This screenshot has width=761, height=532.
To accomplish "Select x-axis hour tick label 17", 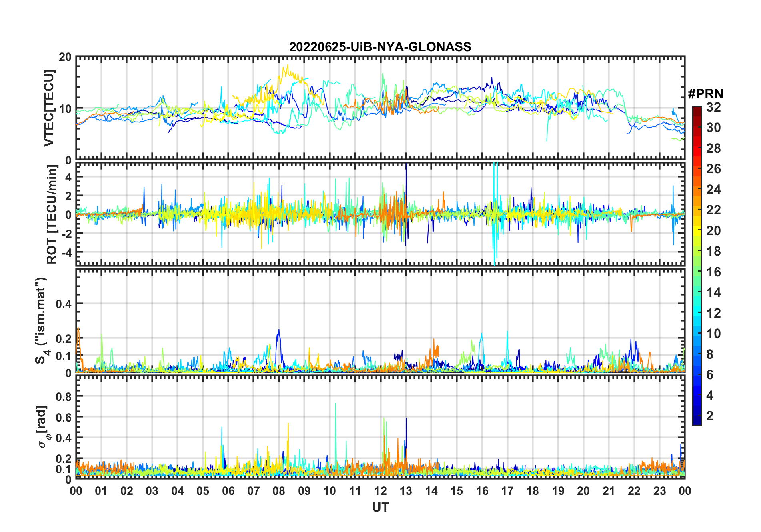I will click(x=507, y=491).
